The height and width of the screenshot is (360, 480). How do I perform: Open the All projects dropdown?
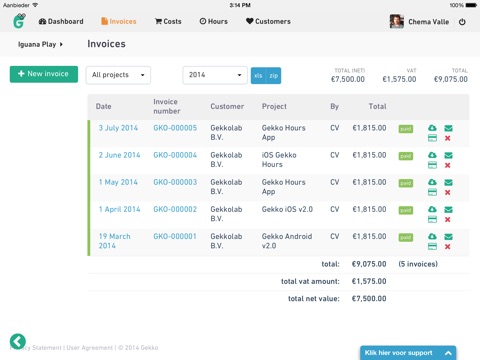click(118, 75)
